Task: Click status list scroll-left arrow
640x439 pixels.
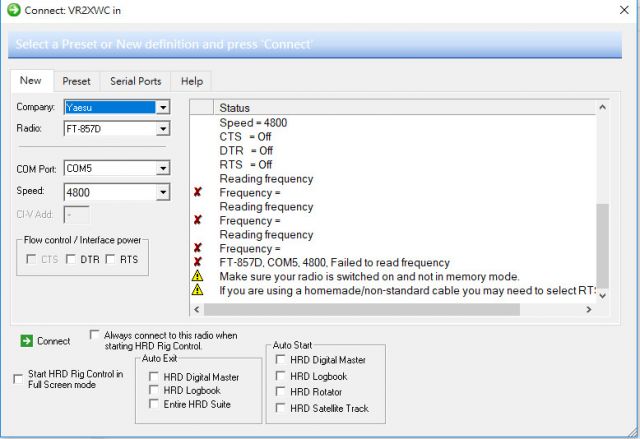Action: click(197, 310)
